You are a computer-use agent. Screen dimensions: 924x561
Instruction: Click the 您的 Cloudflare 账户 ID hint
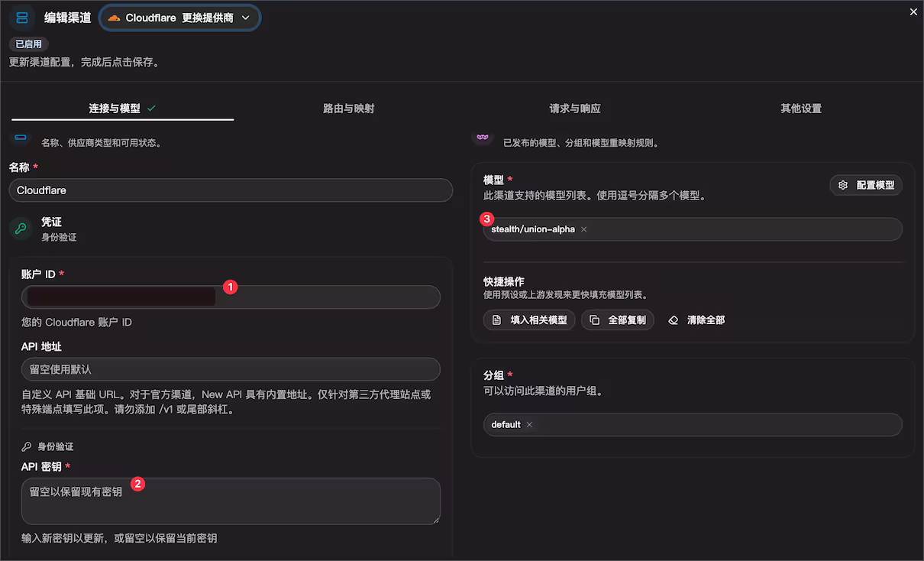coord(76,323)
